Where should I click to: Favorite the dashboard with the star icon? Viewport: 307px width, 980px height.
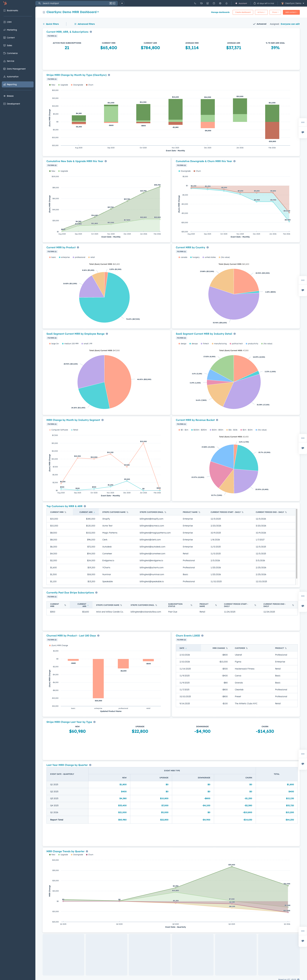pos(44,12)
